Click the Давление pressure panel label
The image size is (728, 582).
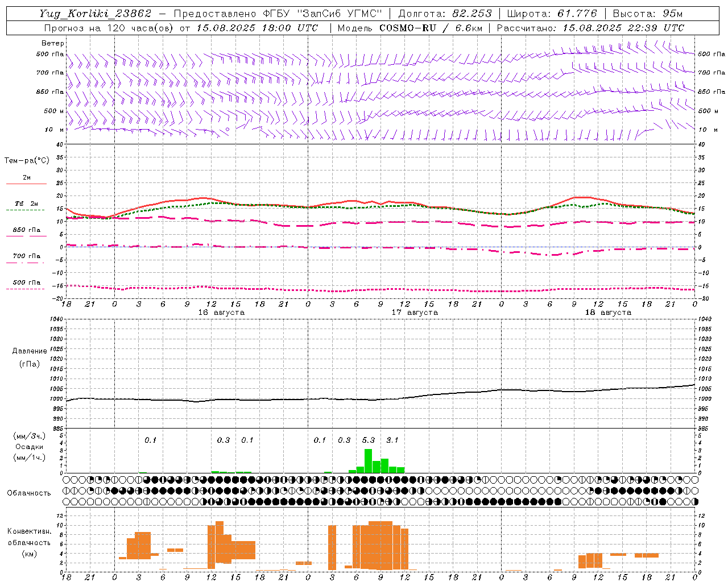tap(29, 351)
